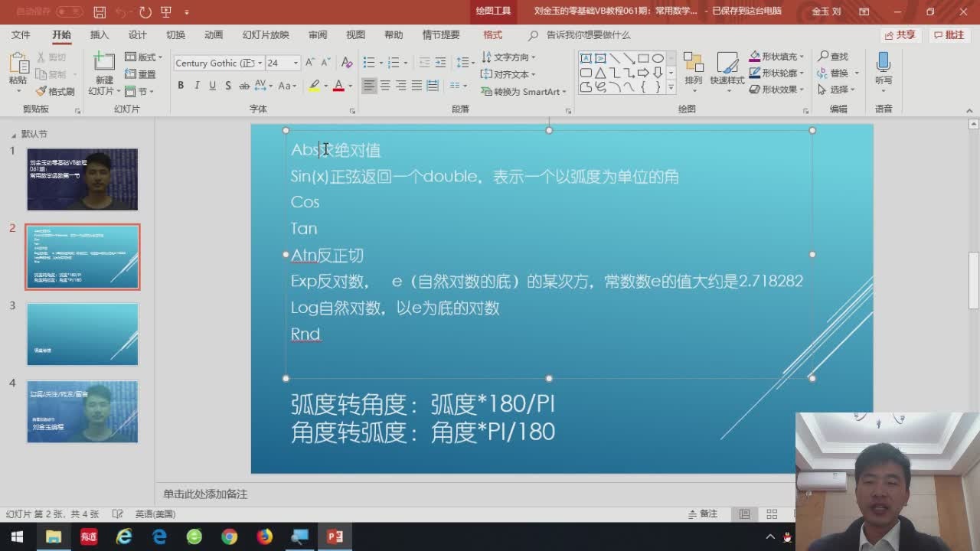This screenshot has width=980, height=551.
Task: Click the Replace (替换) button
Action: tap(838, 73)
